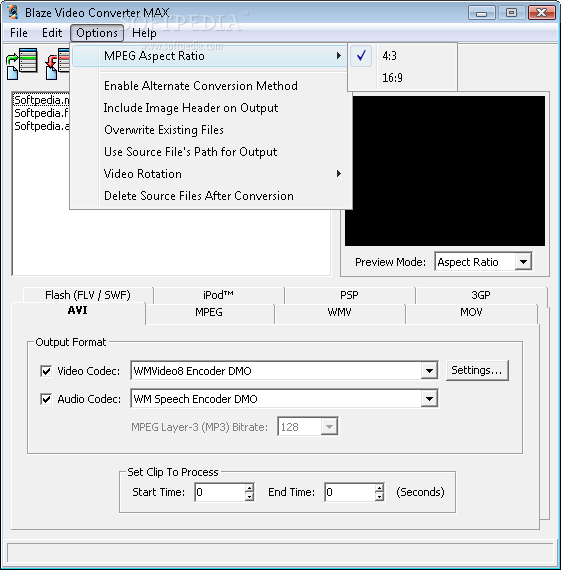The height and width of the screenshot is (570, 561).
Task: Toggle Delete Source Files After Conversion
Action: (211, 196)
